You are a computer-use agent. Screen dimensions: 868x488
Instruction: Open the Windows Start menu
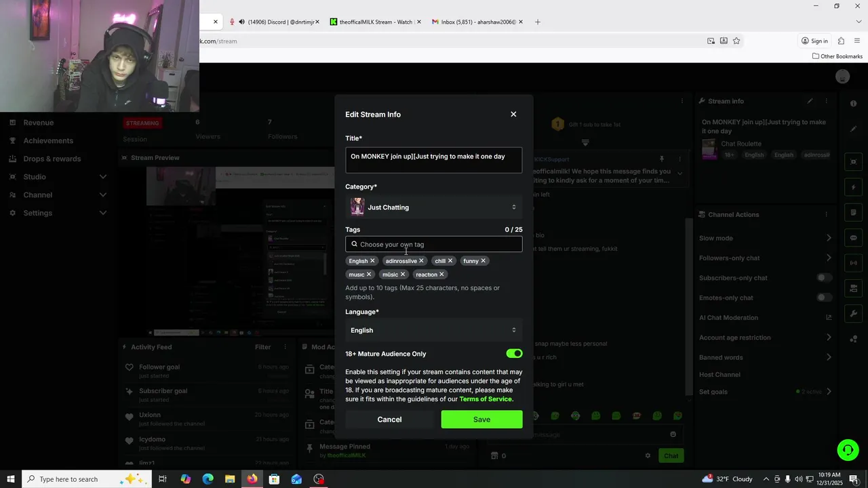[x=11, y=479]
